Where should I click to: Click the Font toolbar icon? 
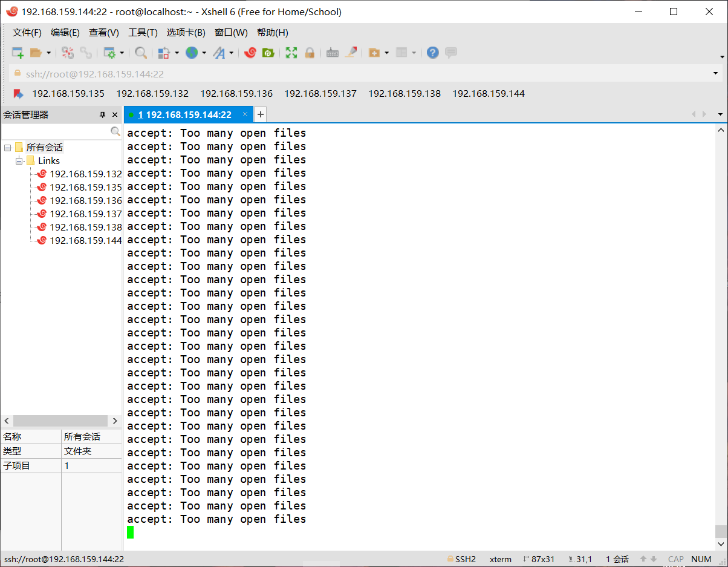[x=219, y=53]
